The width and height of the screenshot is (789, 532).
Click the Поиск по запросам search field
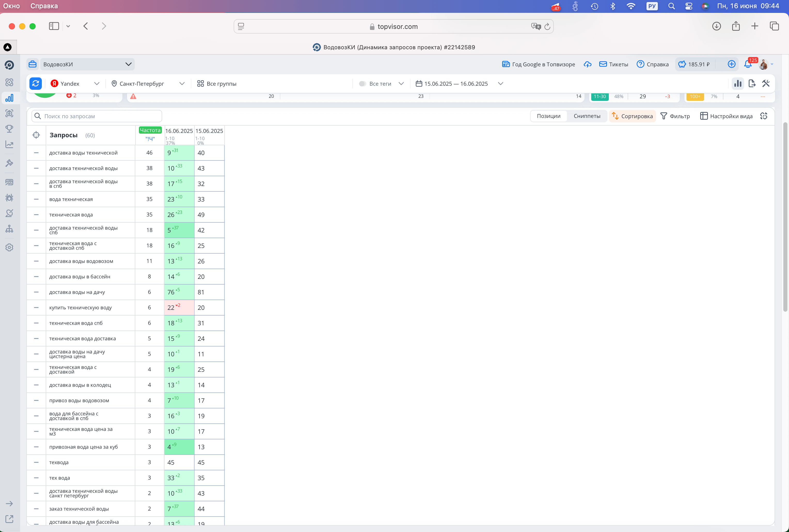[97, 116]
